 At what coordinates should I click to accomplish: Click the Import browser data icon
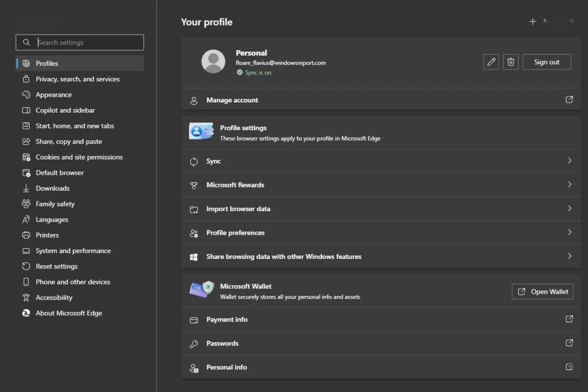pos(194,209)
